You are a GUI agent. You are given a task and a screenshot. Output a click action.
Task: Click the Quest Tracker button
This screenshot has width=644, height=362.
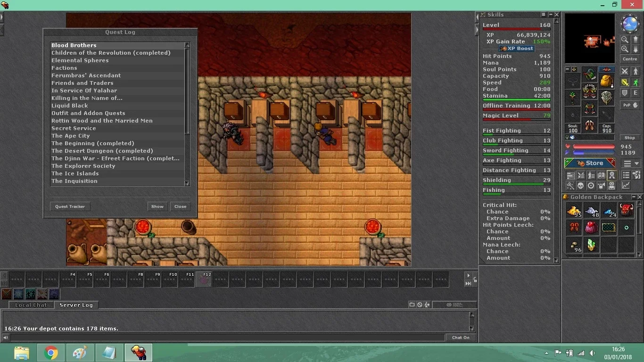pos(70,206)
